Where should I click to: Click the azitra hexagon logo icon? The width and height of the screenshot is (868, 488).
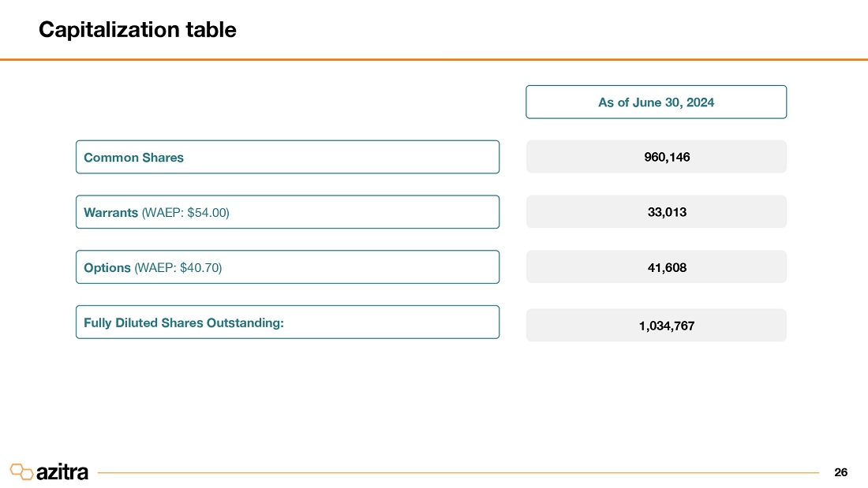pyautogui.click(x=21, y=471)
